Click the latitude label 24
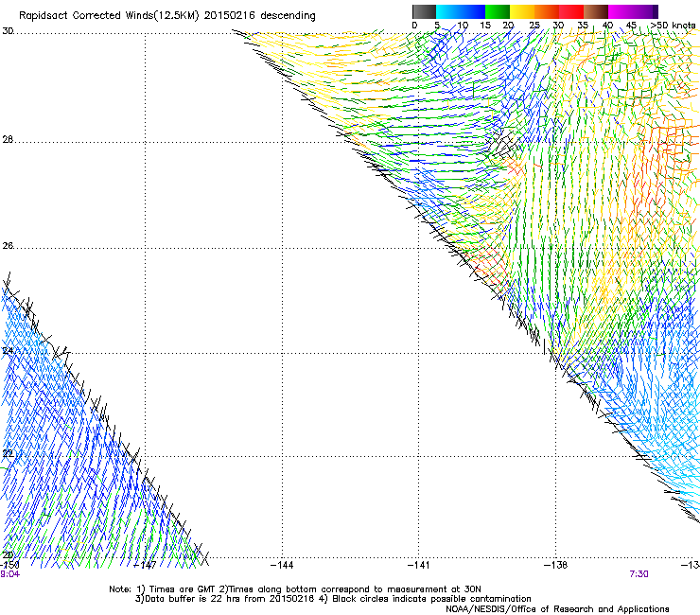This screenshot has height=615, width=700. (x=8, y=351)
